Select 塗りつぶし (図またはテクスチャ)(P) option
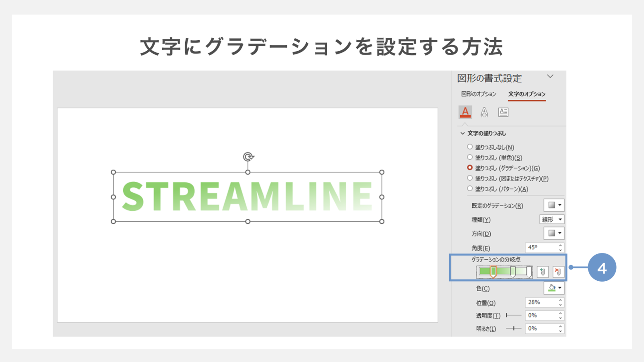644x362 pixels. 470,178
